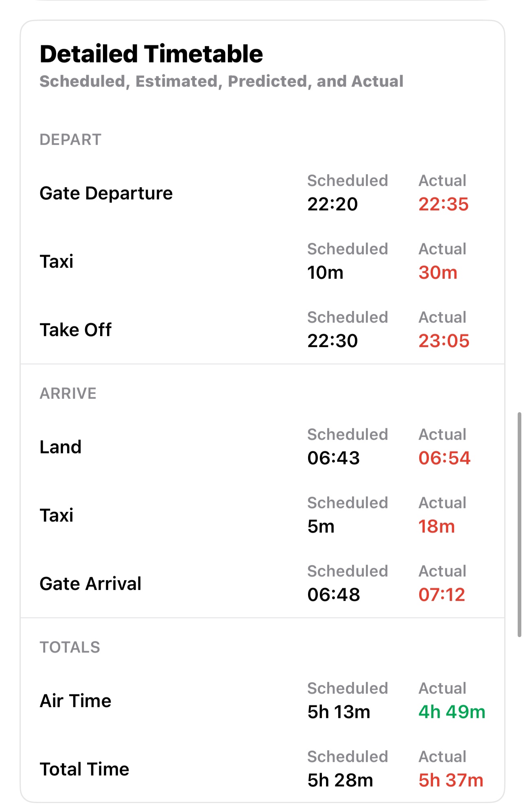The height and width of the screenshot is (812, 525).
Task: Select actual air time 4h 49m
Action: [x=452, y=712]
